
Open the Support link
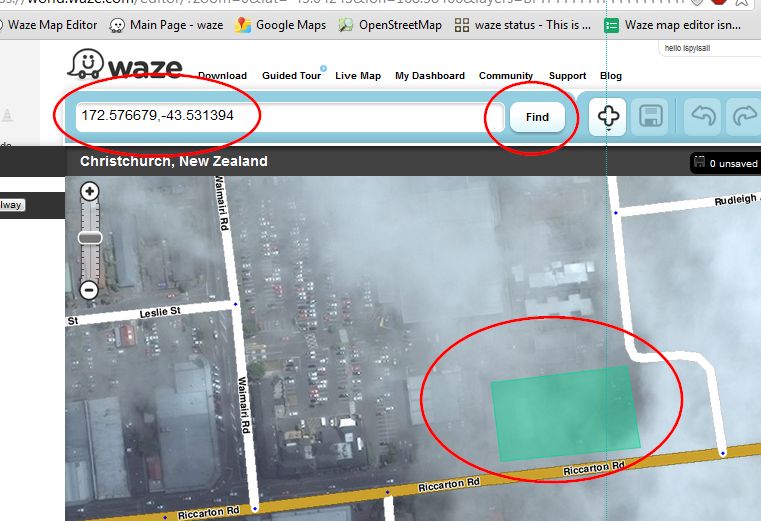pyautogui.click(x=567, y=76)
